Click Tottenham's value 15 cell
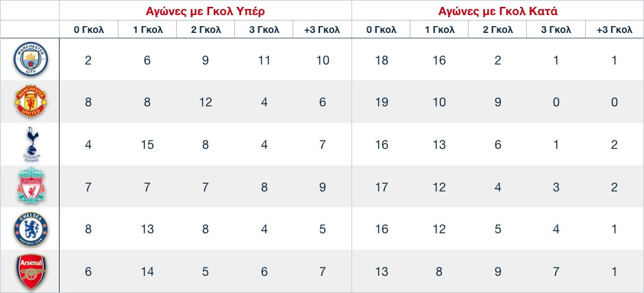This screenshot has width=644, height=293. pyautogui.click(x=147, y=145)
